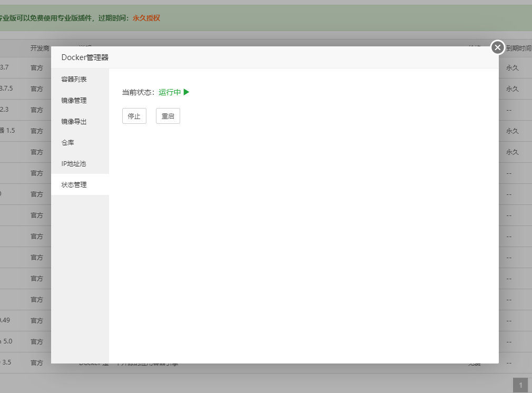532x393 pixels.
Task: Click 官方 in the 5.0 version row
Action: pos(37,342)
